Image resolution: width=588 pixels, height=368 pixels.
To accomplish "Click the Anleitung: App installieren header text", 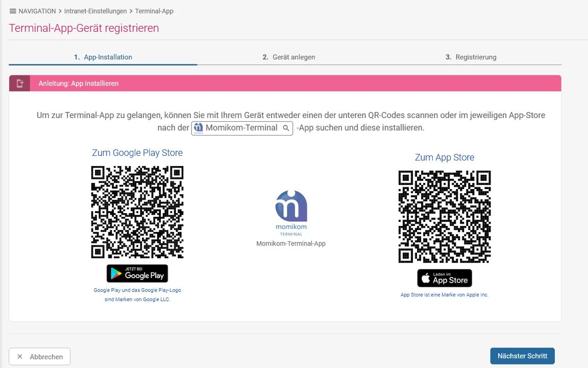I will point(79,83).
